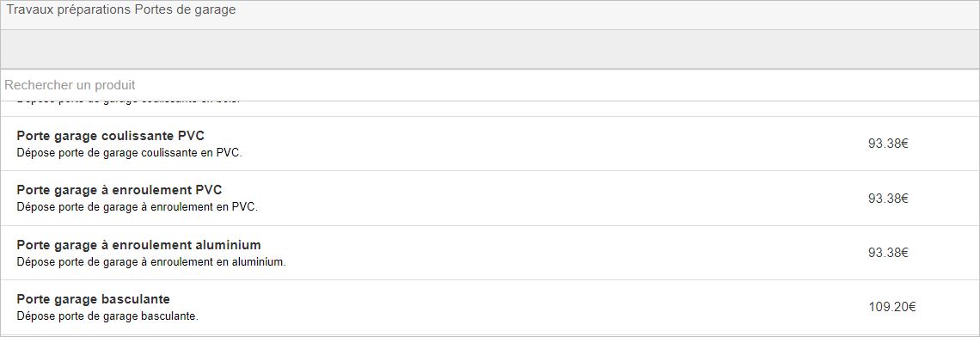Select the 'Porte garage à enroulement PVC' title

click(x=119, y=190)
